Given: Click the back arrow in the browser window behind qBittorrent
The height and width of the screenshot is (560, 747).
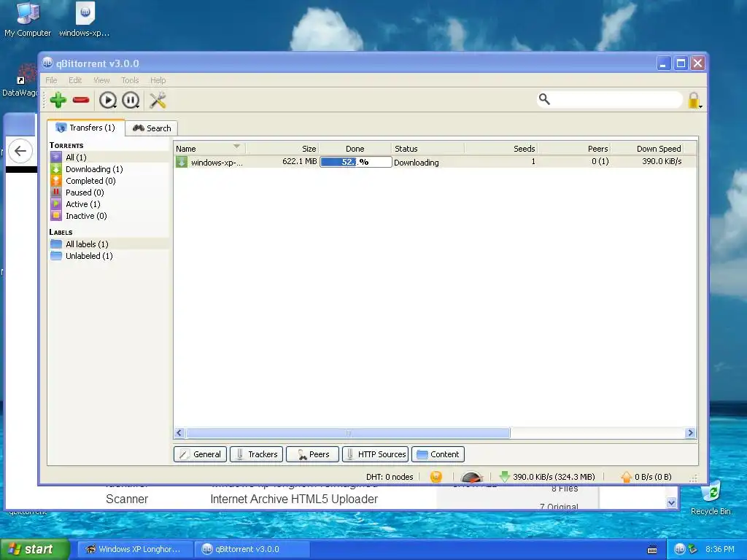Looking at the screenshot, I should tap(20, 151).
